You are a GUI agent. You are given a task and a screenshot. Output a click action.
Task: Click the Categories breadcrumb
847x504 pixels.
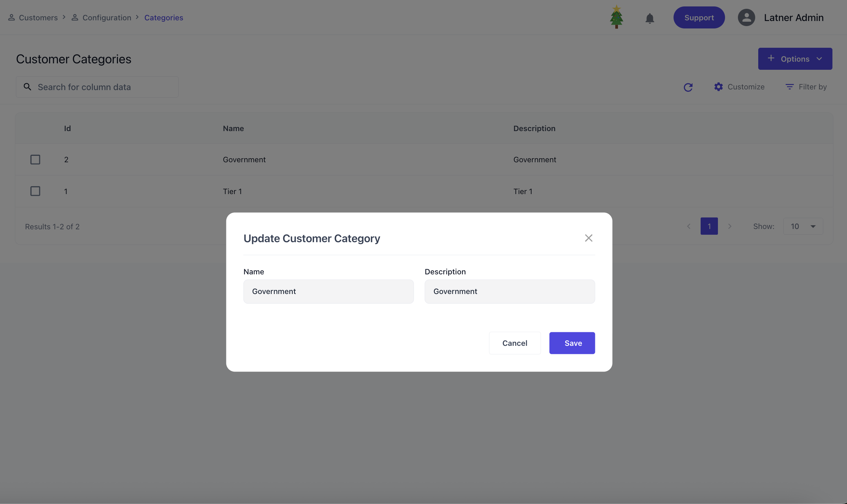pyautogui.click(x=163, y=18)
